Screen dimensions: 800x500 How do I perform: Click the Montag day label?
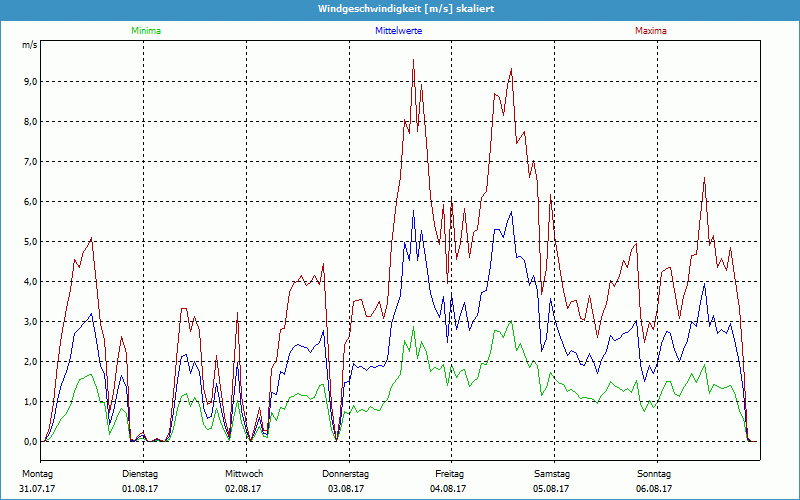click(x=37, y=474)
